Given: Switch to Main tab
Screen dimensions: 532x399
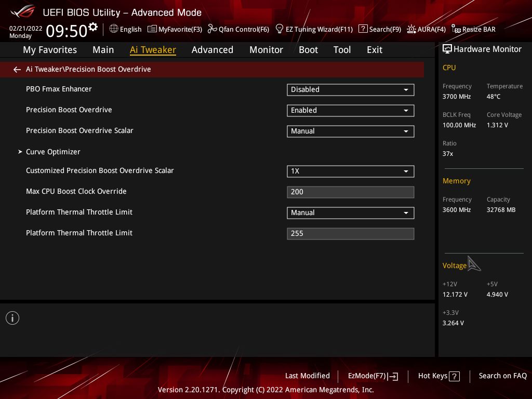Looking at the screenshot, I should point(103,50).
